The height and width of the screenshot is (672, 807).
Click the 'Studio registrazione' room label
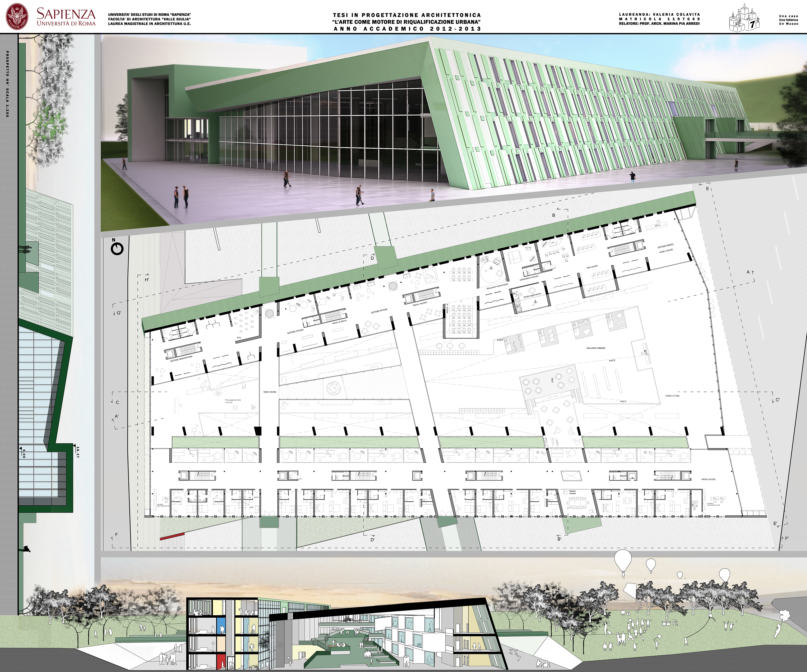coord(532,296)
